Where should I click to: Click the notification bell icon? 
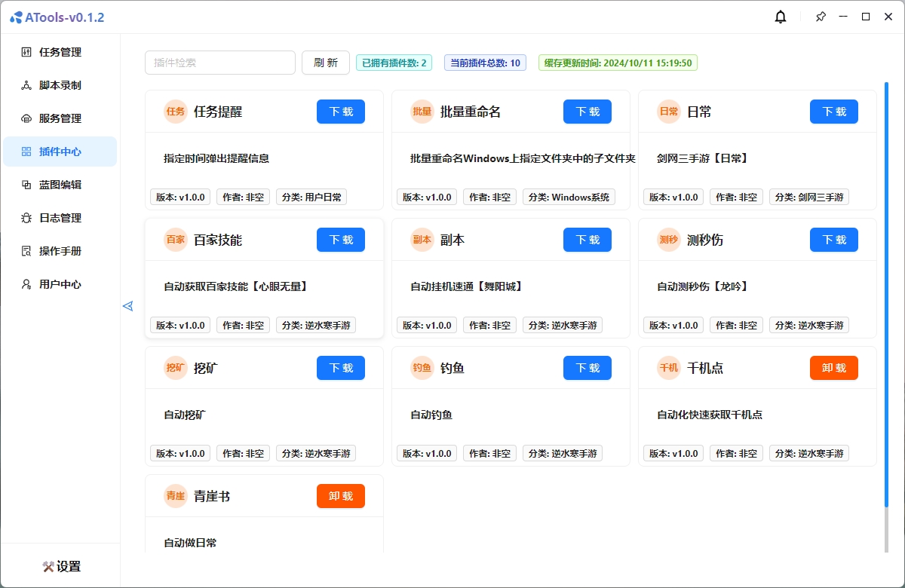[781, 17]
